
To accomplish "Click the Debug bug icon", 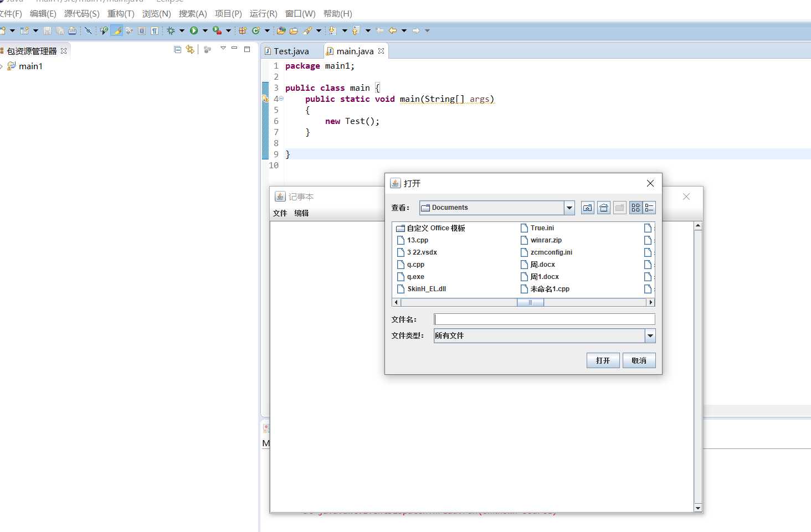I will [171, 31].
